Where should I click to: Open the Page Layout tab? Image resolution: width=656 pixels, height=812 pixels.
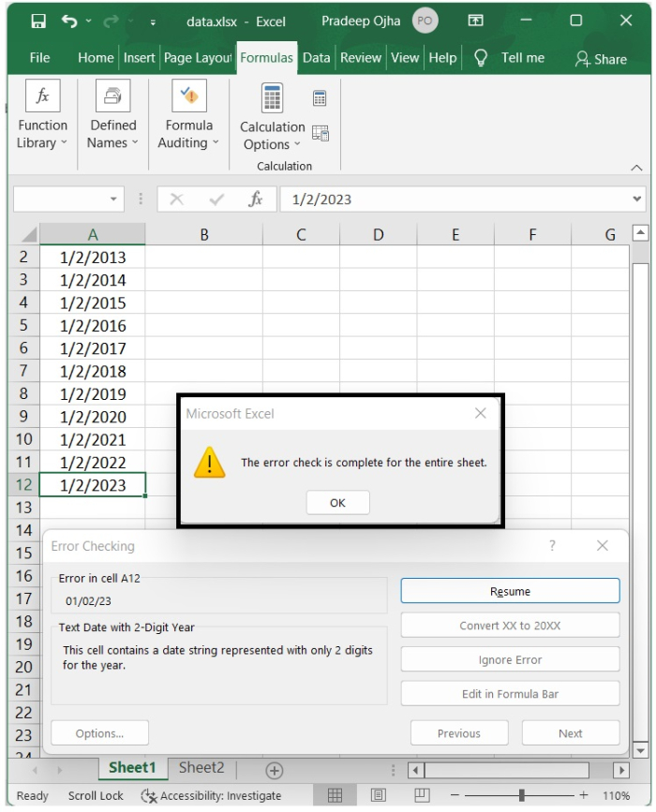pyautogui.click(x=198, y=57)
